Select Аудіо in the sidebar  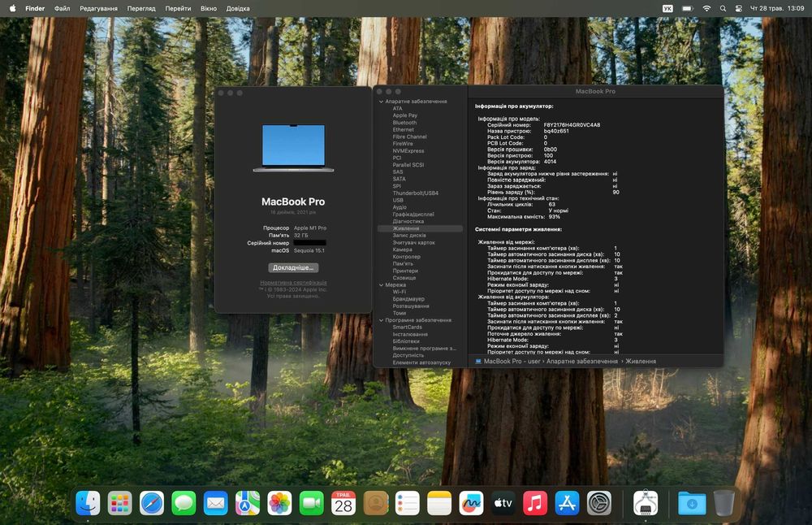pyautogui.click(x=400, y=207)
